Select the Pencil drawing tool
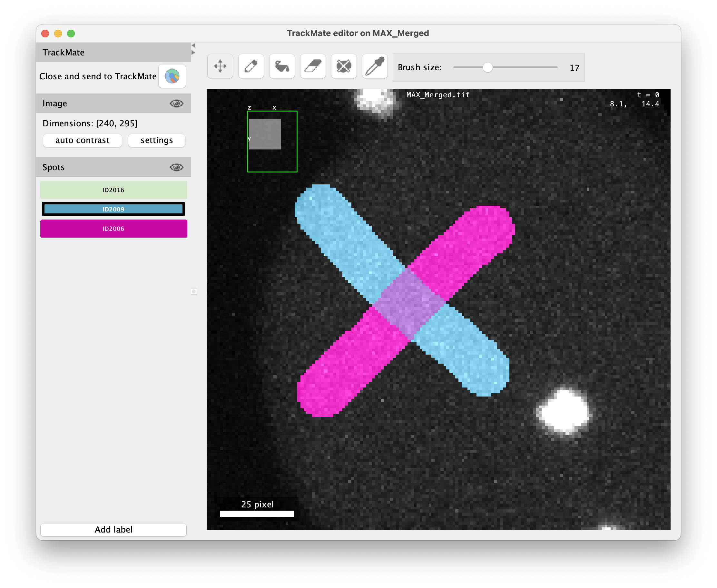The width and height of the screenshot is (717, 588). [250, 66]
